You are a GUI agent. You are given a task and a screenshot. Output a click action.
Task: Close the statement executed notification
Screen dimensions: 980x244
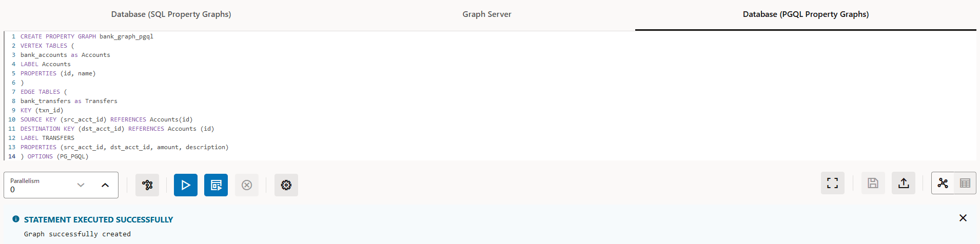point(963,218)
